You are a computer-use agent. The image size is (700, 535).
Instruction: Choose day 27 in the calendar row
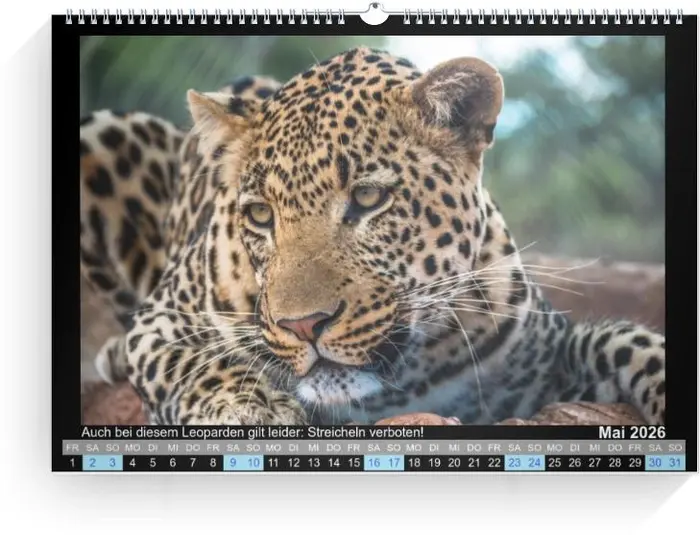[x=595, y=462]
